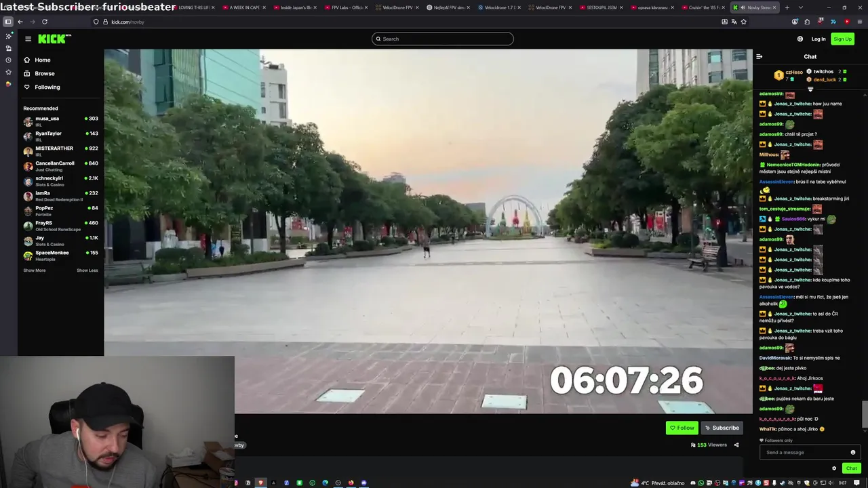
Task: Open WhatsApp icon in system tray
Action: click(x=701, y=483)
